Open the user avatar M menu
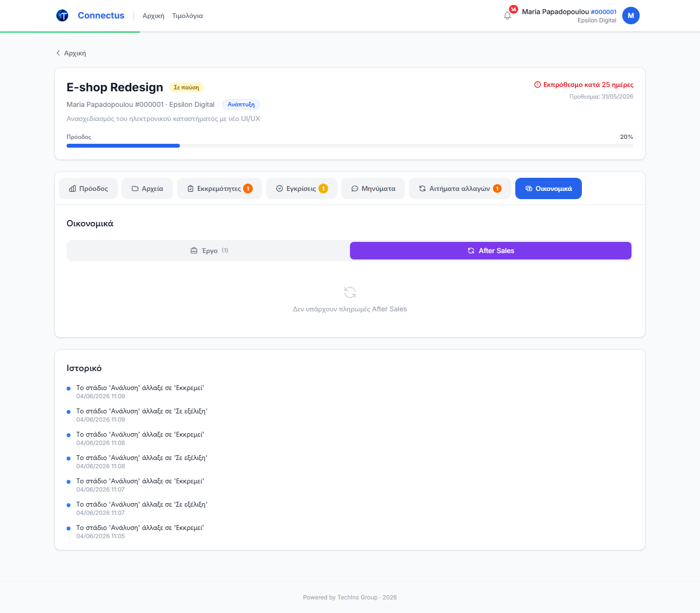 pyautogui.click(x=631, y=16)
